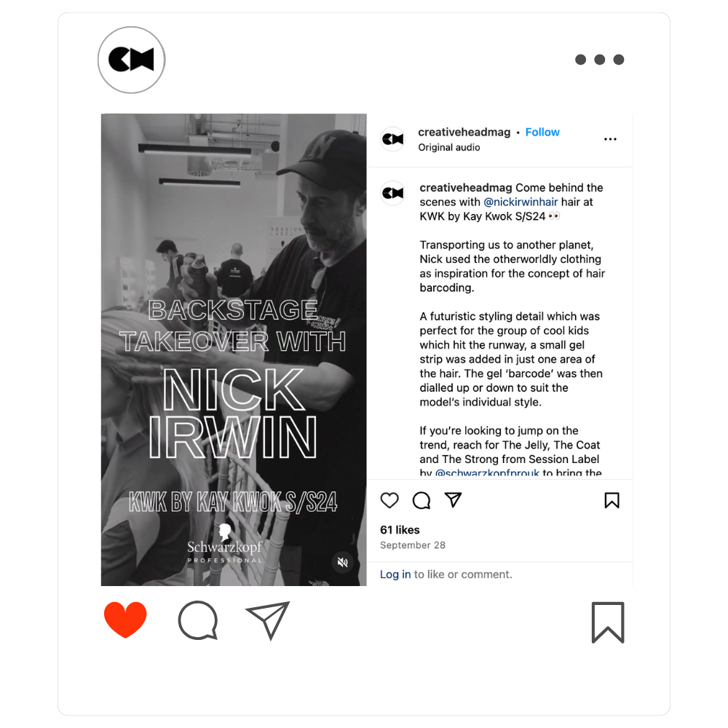This screenshot has width=728, height=728.
Task: Click the backstage takeover video thumbnail
Action: pos(234,349)
